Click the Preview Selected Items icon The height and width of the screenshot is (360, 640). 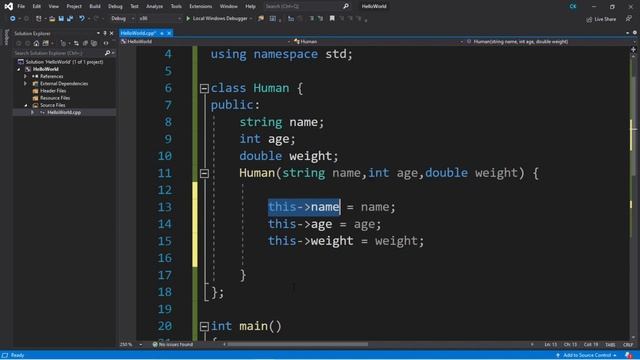point(106,43)
